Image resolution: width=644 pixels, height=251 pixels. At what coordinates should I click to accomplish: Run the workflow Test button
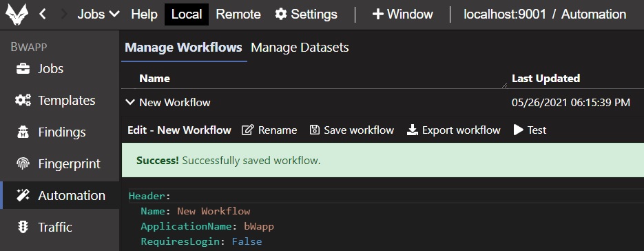pyautogui.click(x=530, y=130)
